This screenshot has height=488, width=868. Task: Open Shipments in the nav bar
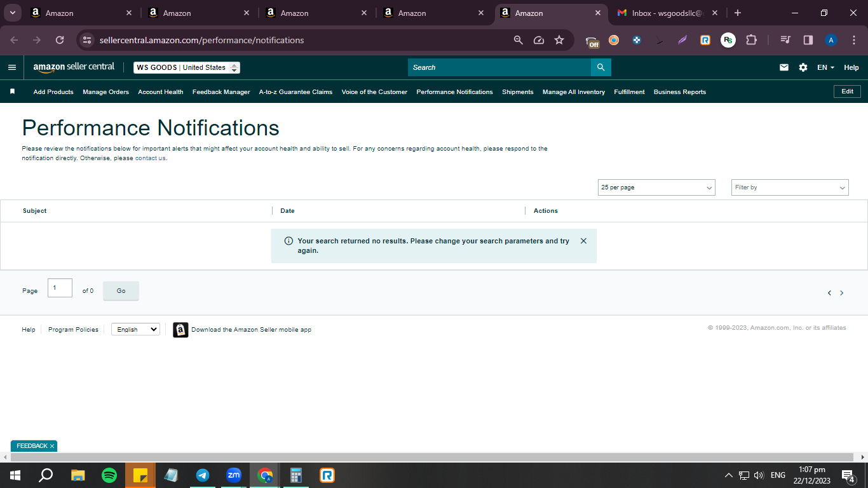point(518,92)
